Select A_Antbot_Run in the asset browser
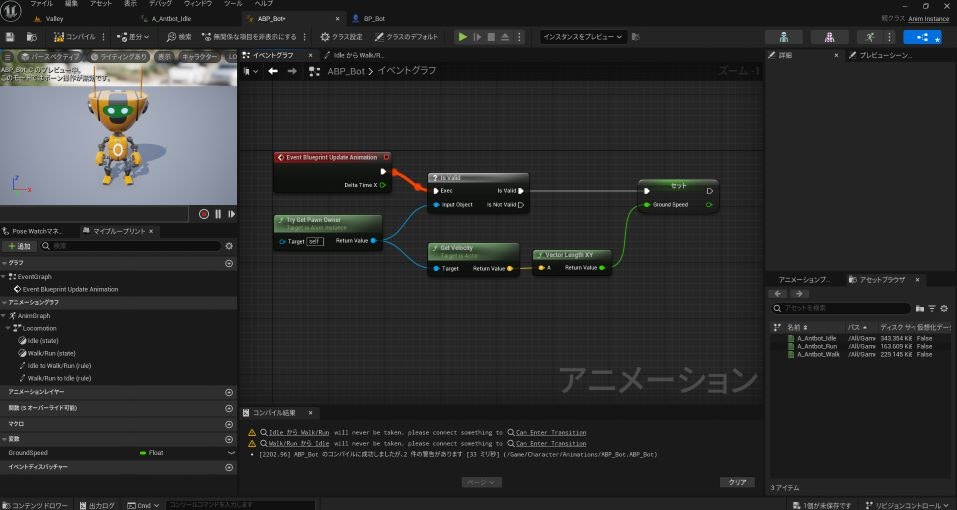This screenshot has height=510, width=957. pyautogui.click(x=817, y=347)
